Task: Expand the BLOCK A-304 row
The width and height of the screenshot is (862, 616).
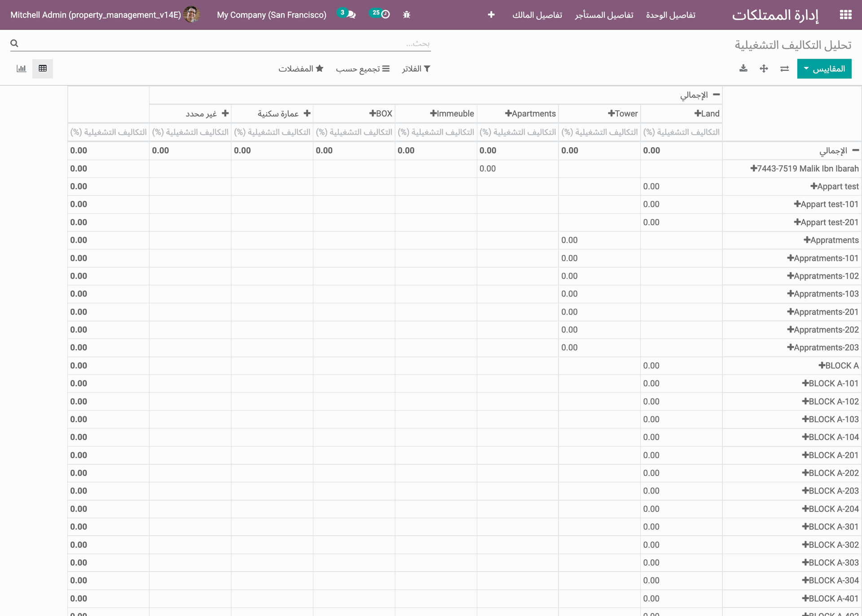Action: pyautogui.click(x=830, y=581)
